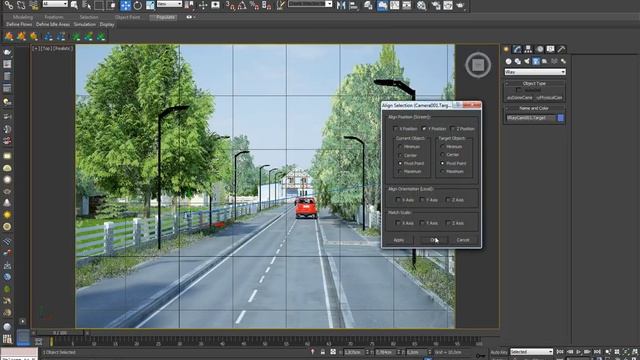Open the Modify tab in command panel
This screenshot has width=640, height=360.
(x=517, y=49)
